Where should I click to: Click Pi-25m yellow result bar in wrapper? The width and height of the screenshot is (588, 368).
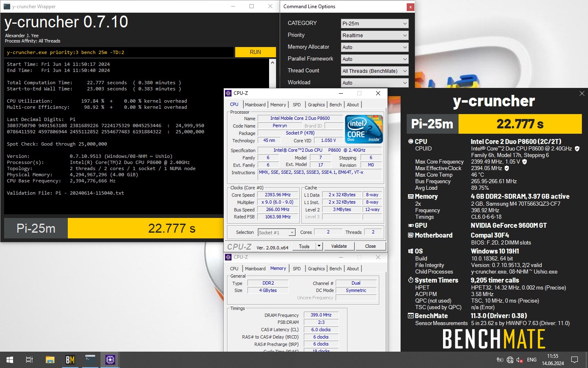click(145, 228)
